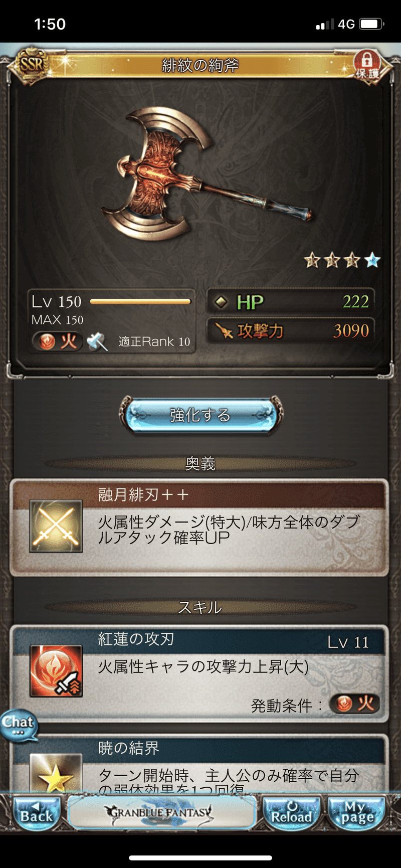
Task: Tap the 攻撃力 attack stat row
Action: coord(291,330)
